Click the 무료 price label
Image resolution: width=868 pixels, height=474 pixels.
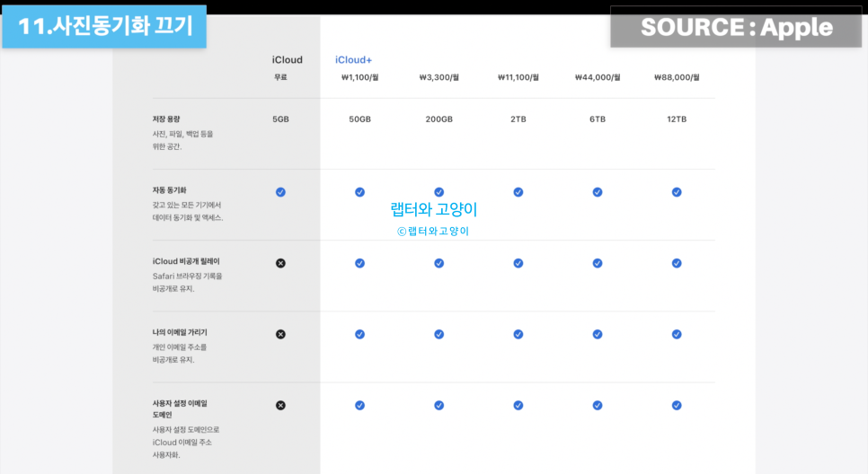[280, 77]
